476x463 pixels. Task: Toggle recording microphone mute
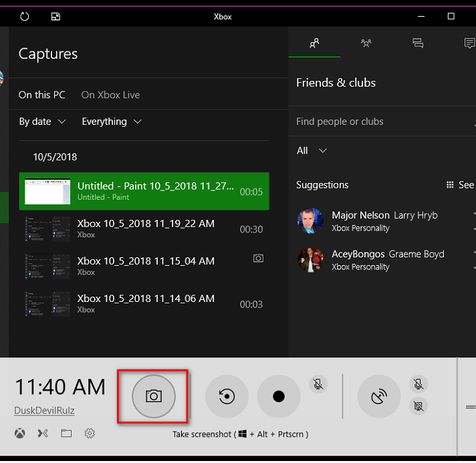318,384
